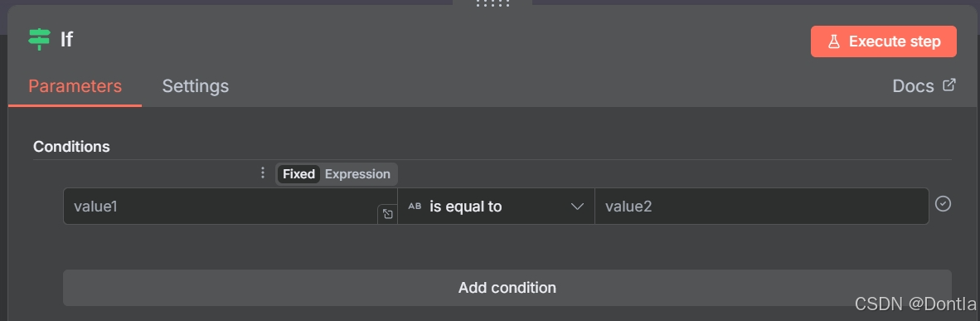
Task: Grab the dotted drag handle at panel top
Action: [x=492, y=4]
